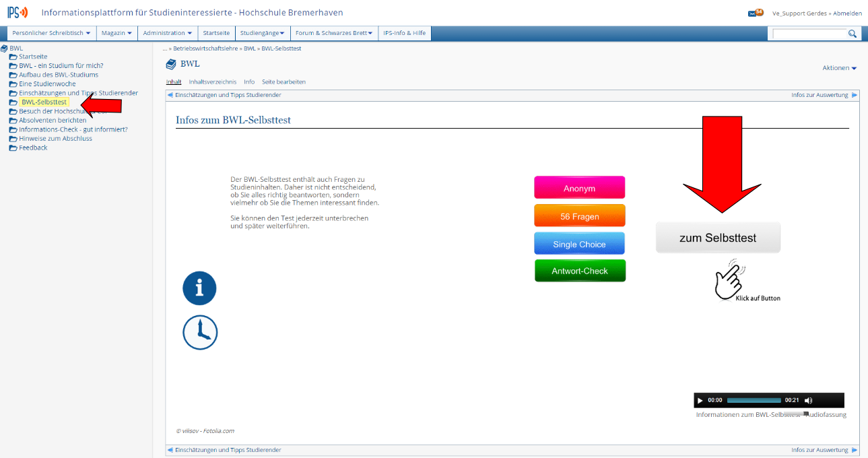The width and height of the screenshot is (868, 458).
Task: Open Startseite in the left tree
Action: pyautogui.click(x=33, y=57)
